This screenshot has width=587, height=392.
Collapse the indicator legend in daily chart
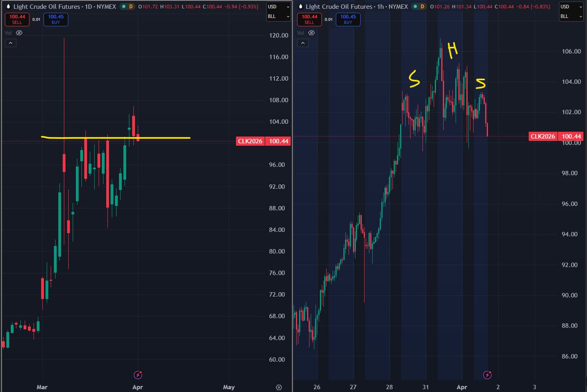click(x=10, y=43)
